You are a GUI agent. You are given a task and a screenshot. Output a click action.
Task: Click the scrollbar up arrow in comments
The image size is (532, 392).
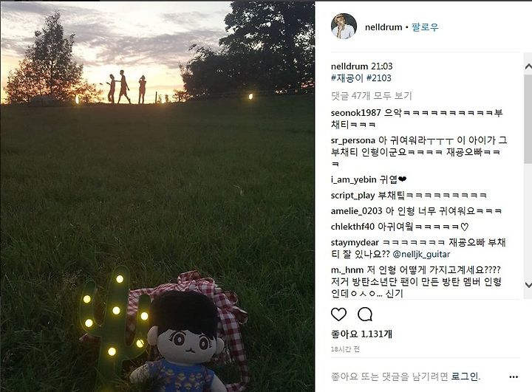tap(528, 66)
